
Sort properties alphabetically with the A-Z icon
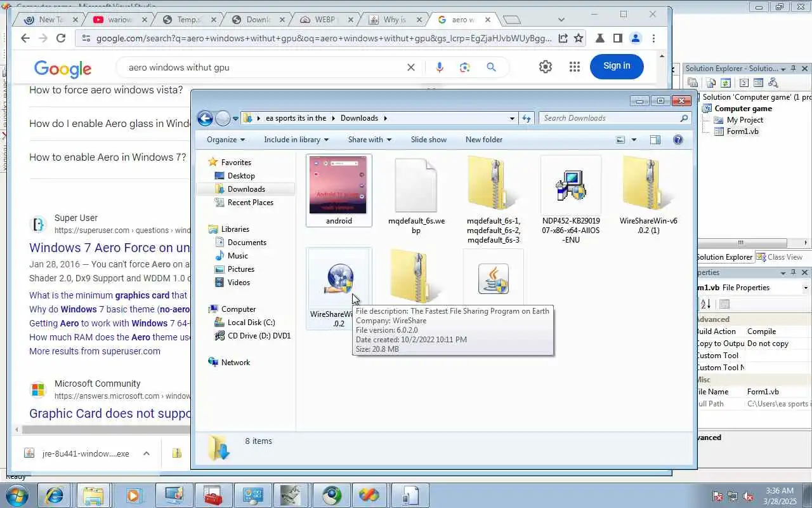click(x=705, y=304)
